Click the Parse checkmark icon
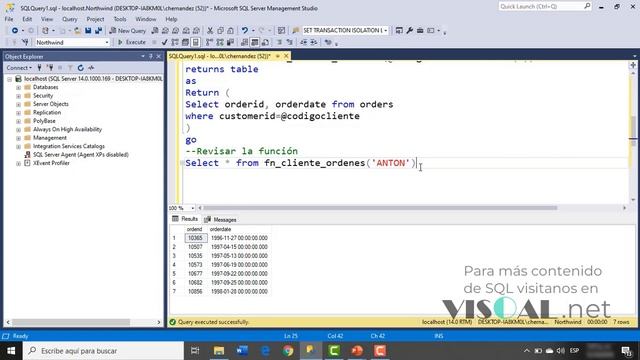 point(164,42)
